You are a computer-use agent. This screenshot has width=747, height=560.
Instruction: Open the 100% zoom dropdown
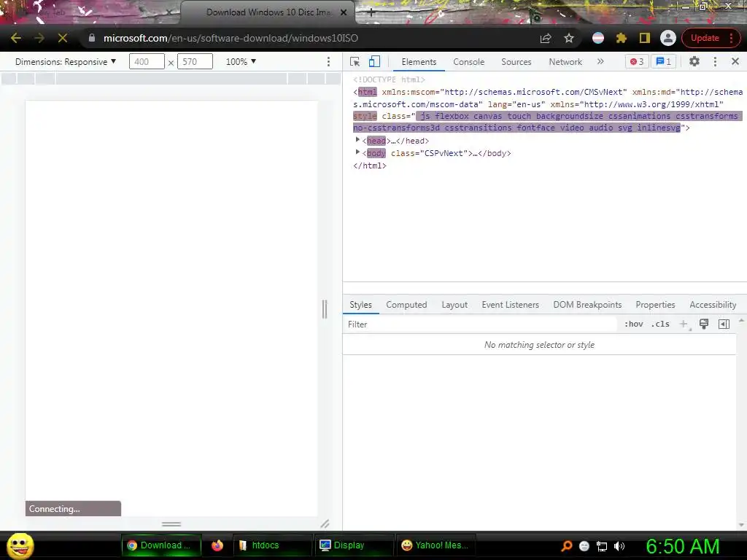coord(241,61)
